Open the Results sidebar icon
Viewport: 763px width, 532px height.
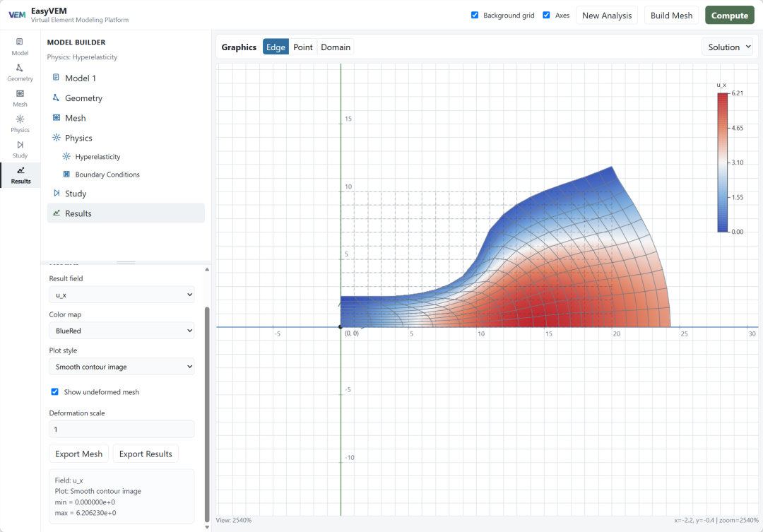point(20,175)
